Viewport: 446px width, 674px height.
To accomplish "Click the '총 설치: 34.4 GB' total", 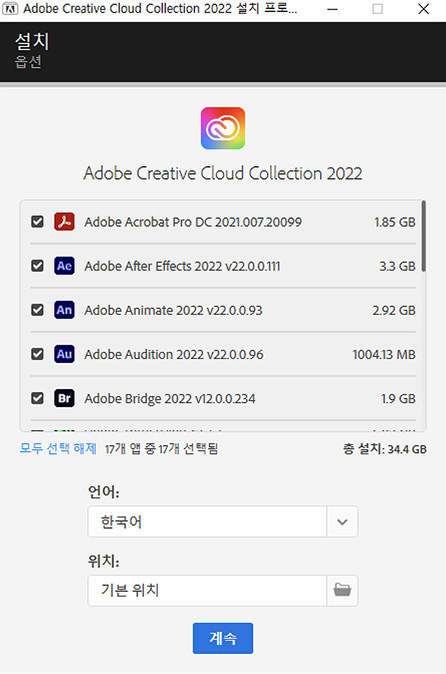I will click(x=385, y=449).
